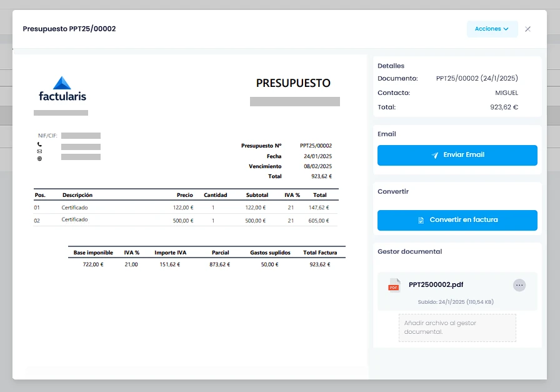This screenshot has width=560, height=392.
Task: Open the PPT2500002.pdf file link
Action: (x=437, y=284)
